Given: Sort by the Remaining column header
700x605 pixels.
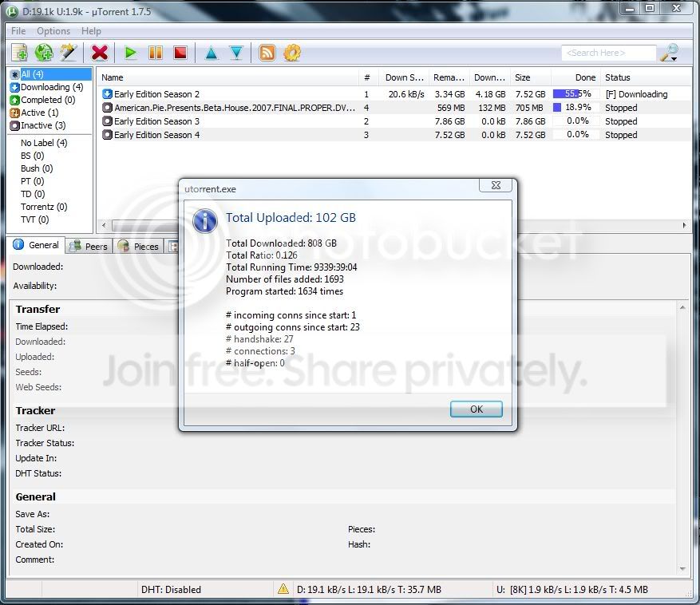Looking at the screenshot, I should (x=449, y=77).
